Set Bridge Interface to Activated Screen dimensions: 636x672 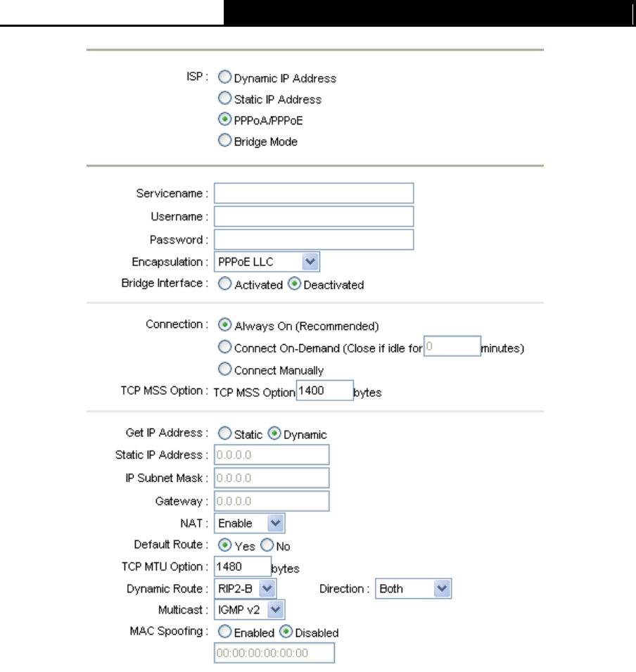(224, 284)
